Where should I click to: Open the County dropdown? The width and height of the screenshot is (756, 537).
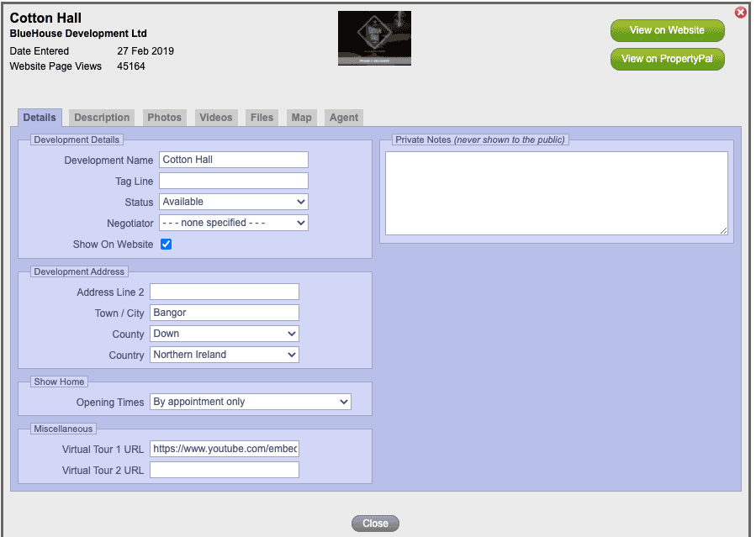click(x=224, y=334)
